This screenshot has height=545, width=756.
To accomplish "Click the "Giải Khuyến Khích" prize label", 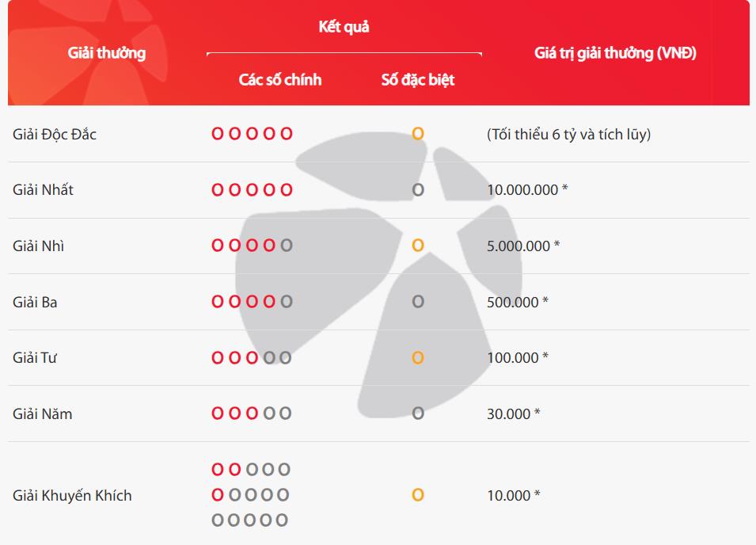I will pos(72,496).
